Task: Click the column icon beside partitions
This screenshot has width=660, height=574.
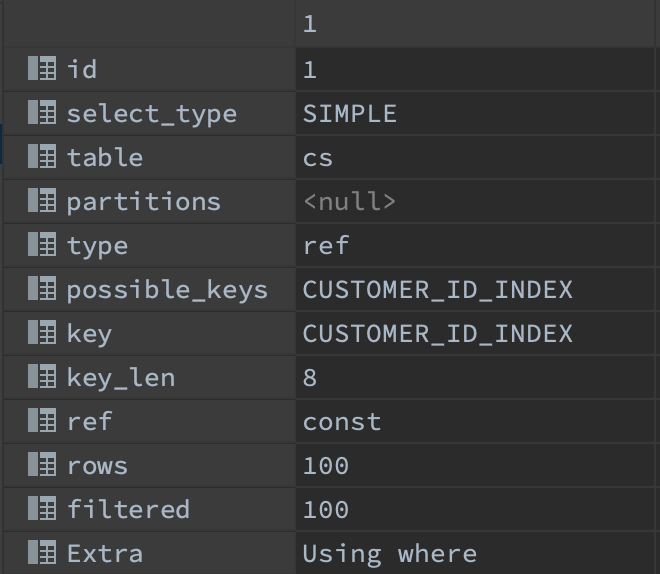Action: point(41,201)
